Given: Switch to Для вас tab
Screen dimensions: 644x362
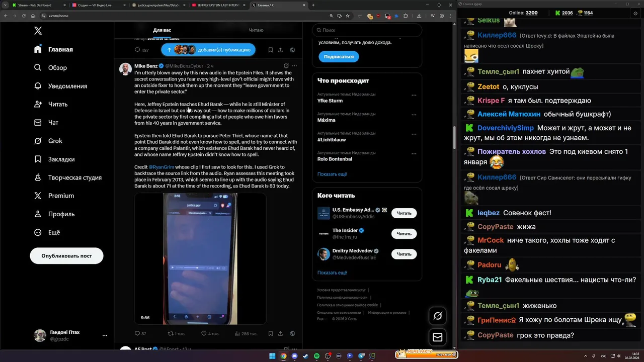Looking at the screenshot, I should tap(162, 30).
